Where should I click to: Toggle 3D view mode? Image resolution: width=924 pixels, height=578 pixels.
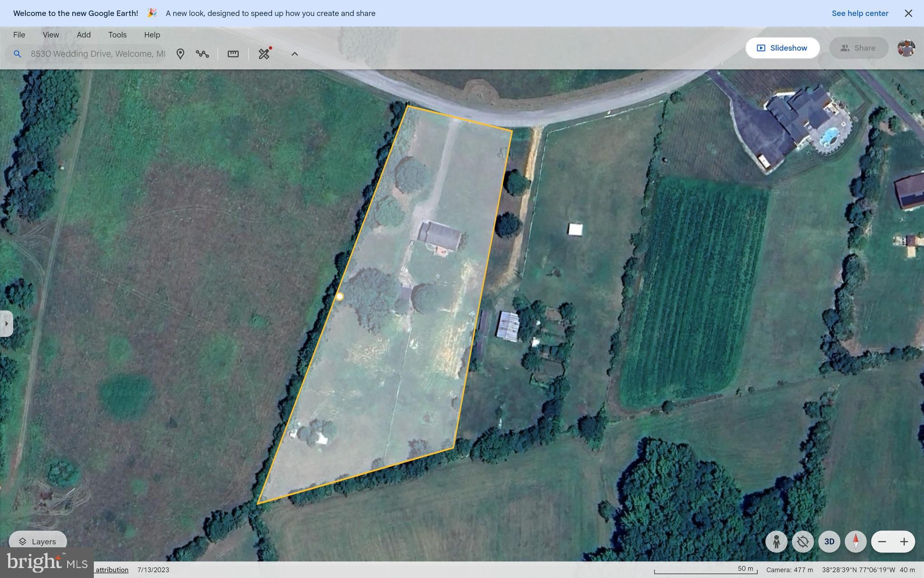click(x=829, y=541)
